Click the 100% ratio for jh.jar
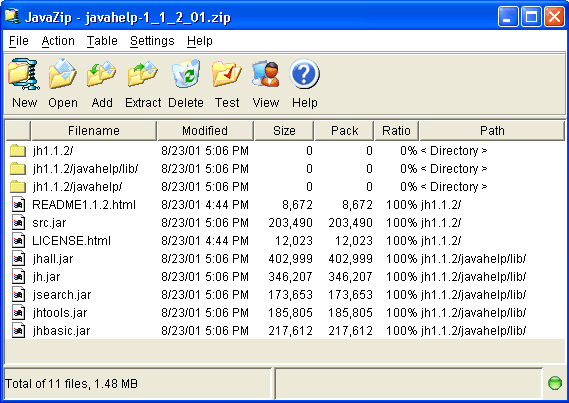Image resolution: width=569 pixels, height=403 pixels. tap(401, 277)
